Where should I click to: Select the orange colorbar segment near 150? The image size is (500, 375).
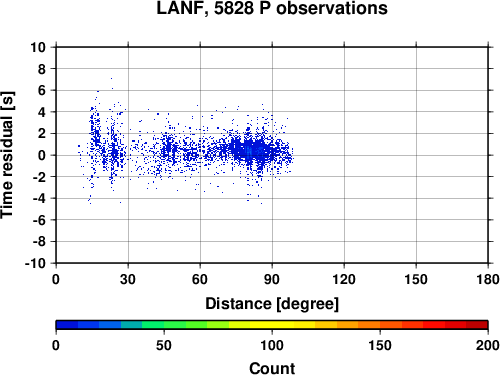click(x=380, y=325)
